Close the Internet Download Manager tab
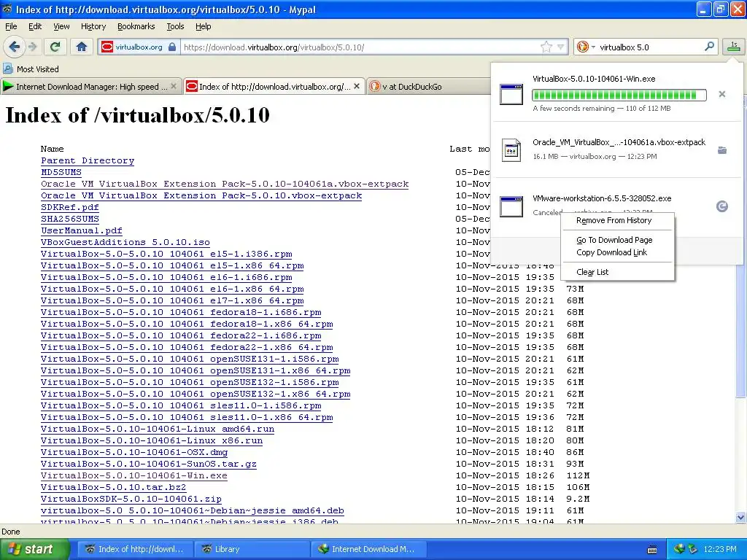Viewport: 747px width, 560px height. tap(174, 86)
